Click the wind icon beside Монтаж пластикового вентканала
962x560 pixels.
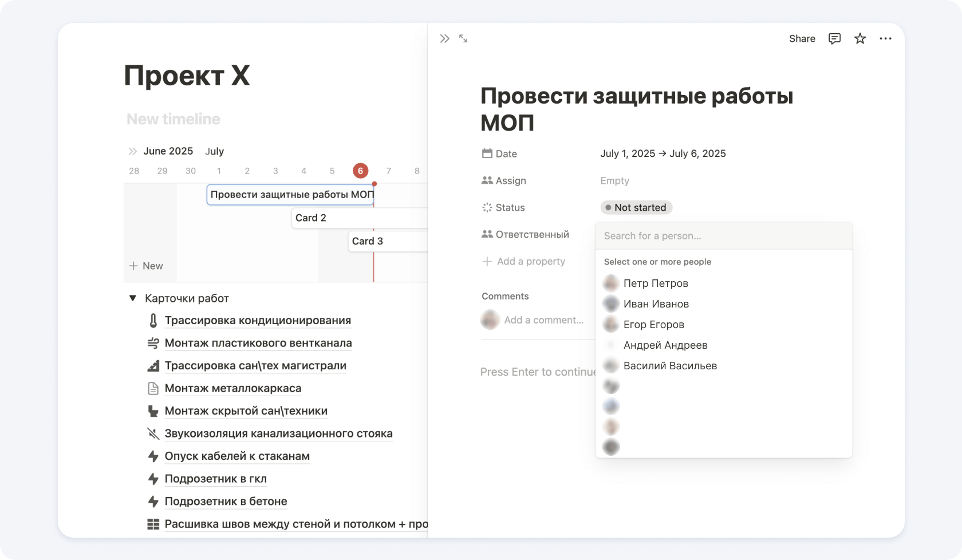(x=153, y=343)
